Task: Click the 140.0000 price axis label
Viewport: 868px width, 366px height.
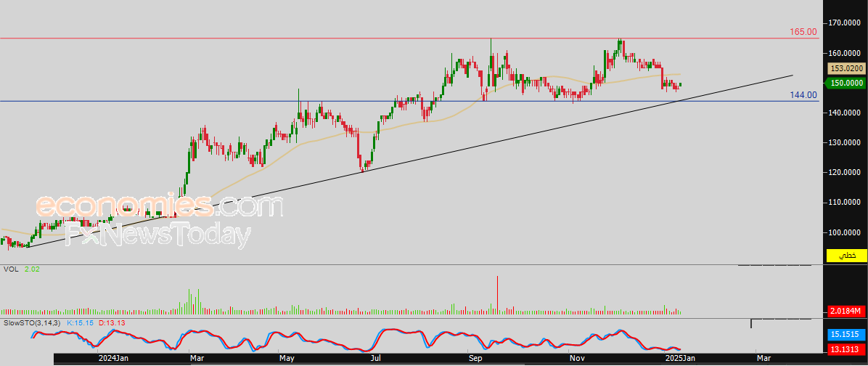Action: click(x=845, y=113)
